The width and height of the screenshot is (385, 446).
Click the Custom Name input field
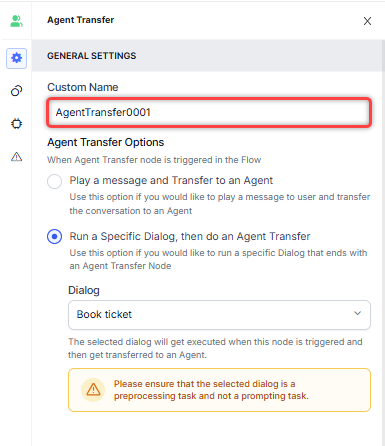pyautogui.click(x=209, y=112)
